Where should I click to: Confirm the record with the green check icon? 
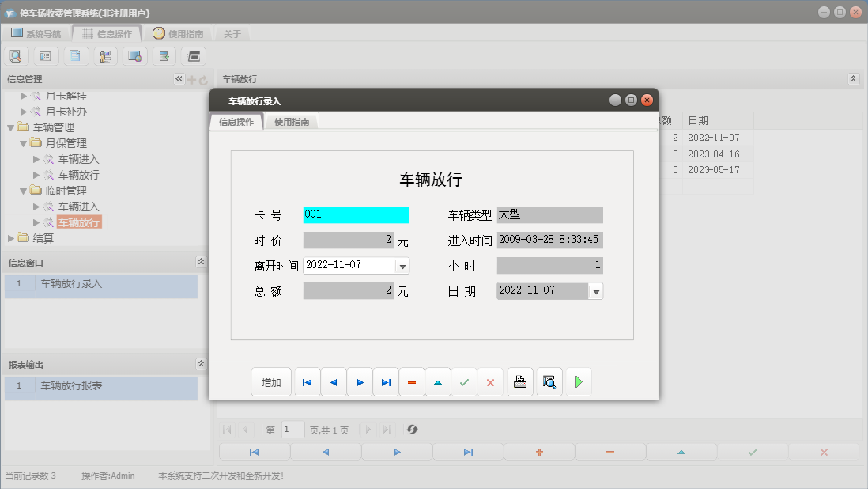[x=465, y=382]
